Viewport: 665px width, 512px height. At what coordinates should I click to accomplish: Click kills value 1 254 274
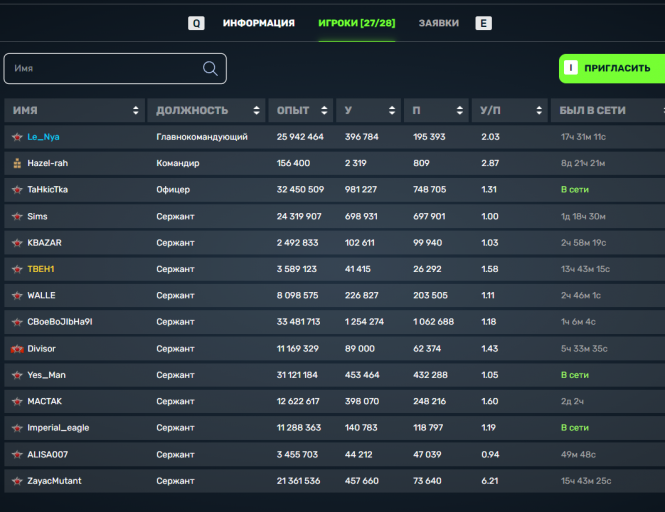pos(364,322)
